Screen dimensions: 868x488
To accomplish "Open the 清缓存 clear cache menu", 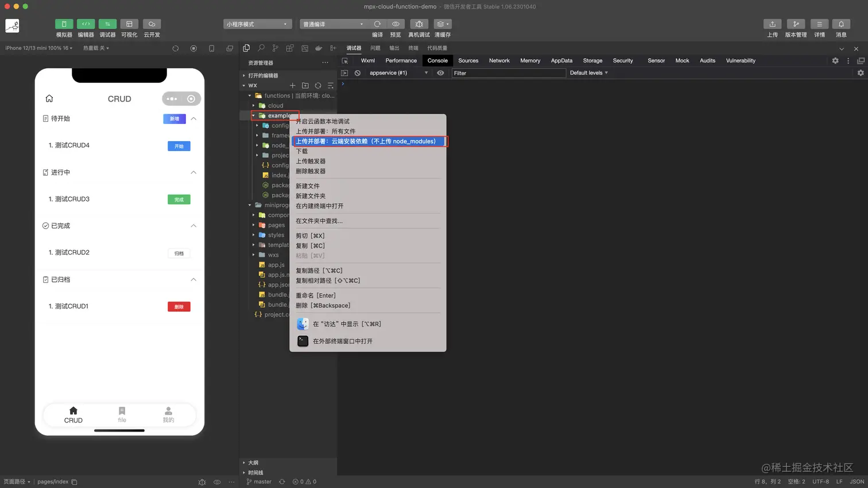I will coord(442,24).
